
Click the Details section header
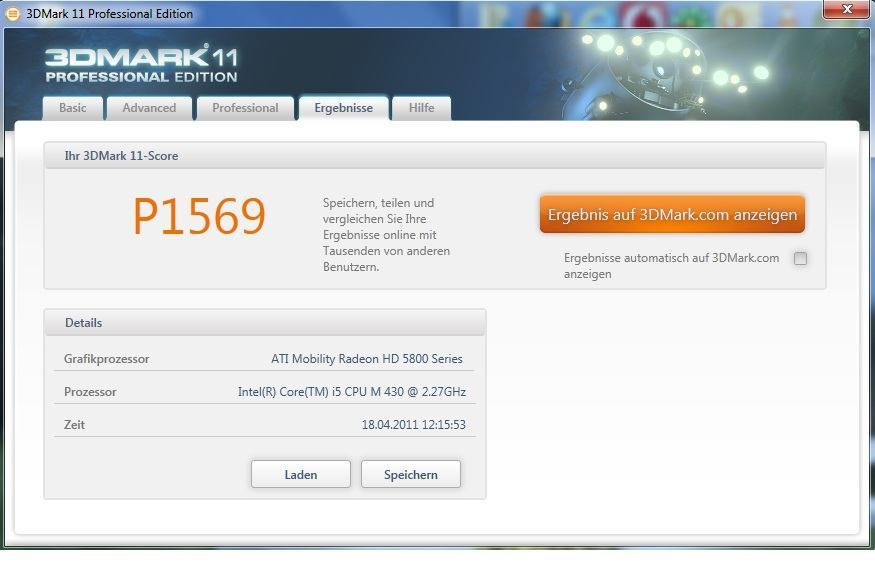pyautogui.click(x=265, y=323)
